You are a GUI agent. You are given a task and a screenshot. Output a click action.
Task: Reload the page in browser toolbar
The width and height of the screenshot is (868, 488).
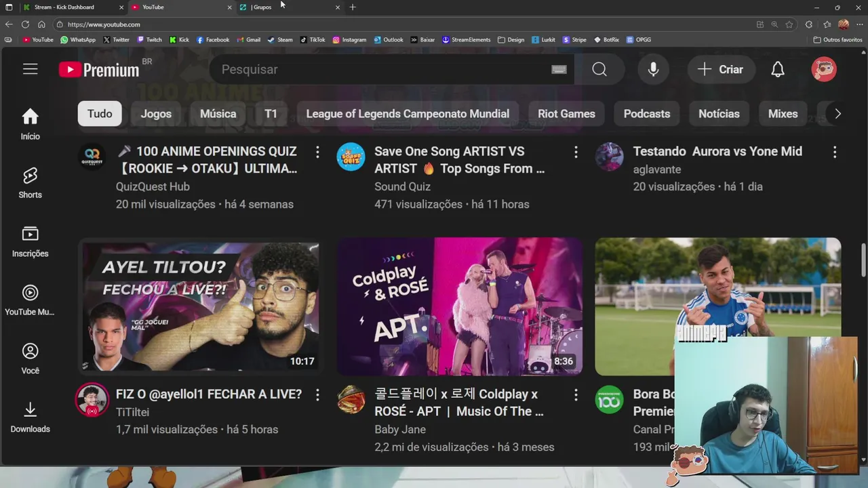coord(25,24)
